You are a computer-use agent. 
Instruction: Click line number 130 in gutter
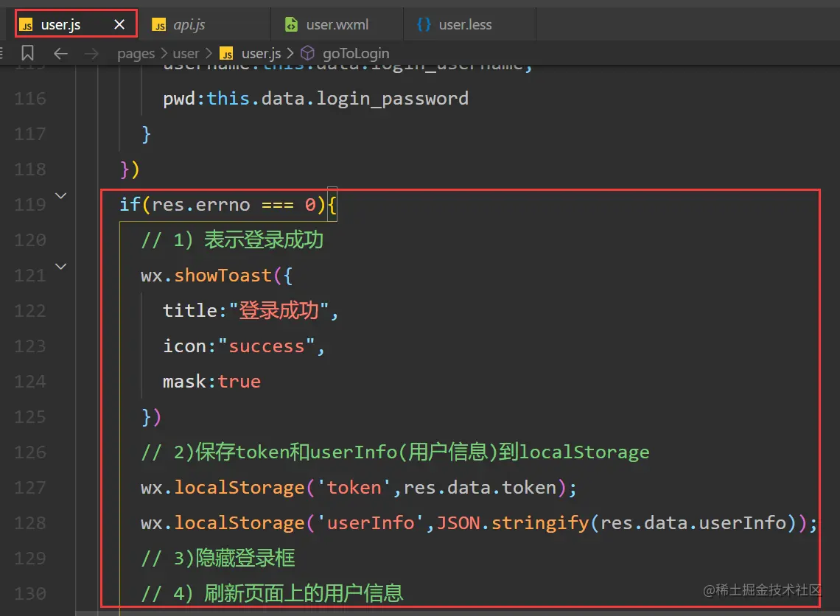click(30, 593)
